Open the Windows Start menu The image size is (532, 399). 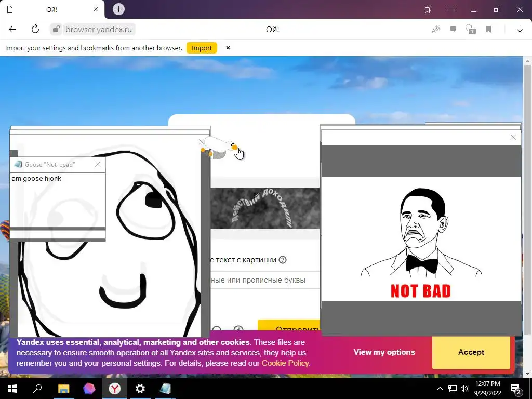tap(12, 389)
